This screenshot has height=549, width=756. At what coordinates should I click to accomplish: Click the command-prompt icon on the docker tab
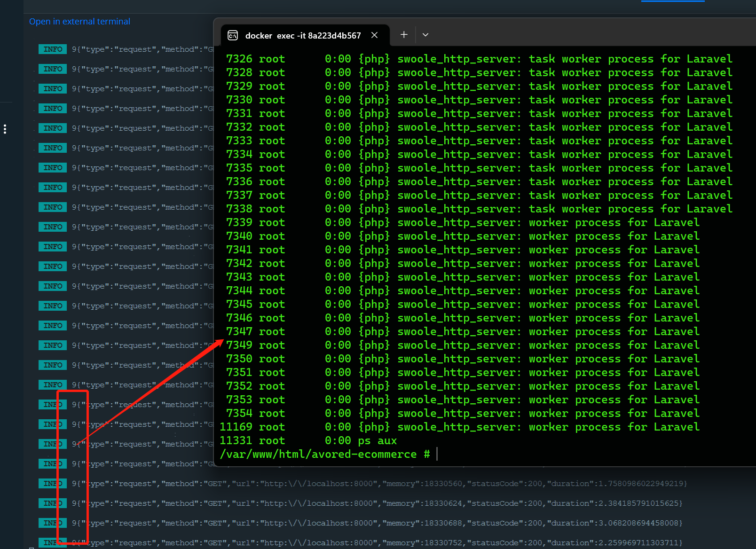232,35
